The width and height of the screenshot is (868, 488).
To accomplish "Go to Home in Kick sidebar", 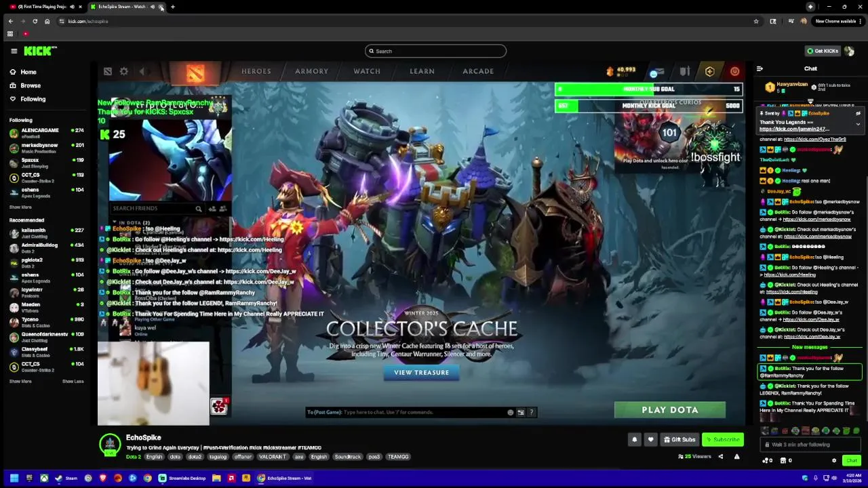I will [x=22, y=72].
